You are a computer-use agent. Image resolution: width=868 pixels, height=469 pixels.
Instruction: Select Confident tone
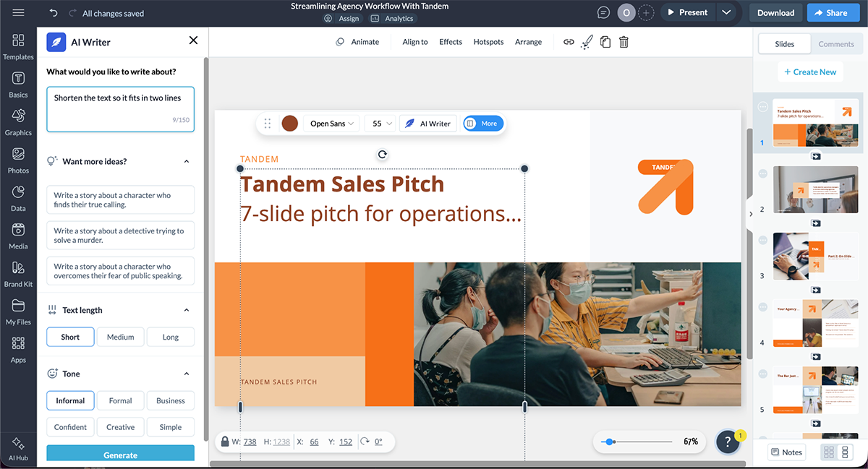pyautogui.click(x=70, y=427)
